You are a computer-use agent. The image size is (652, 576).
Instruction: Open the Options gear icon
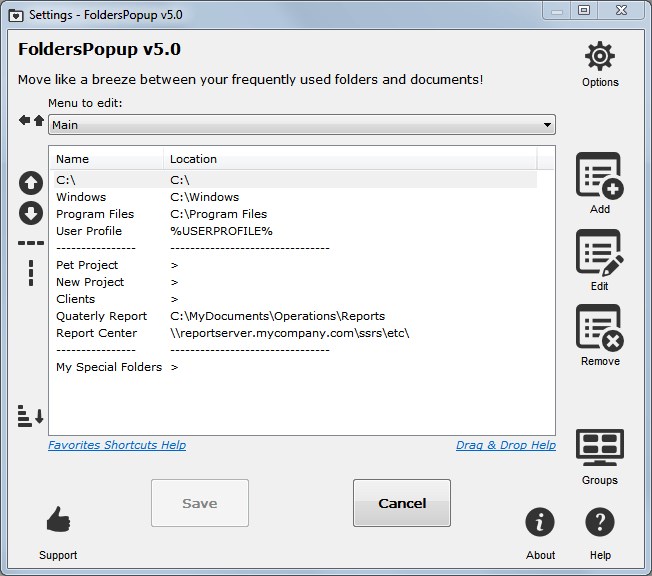pyautogui.click(x=600, y=56)
